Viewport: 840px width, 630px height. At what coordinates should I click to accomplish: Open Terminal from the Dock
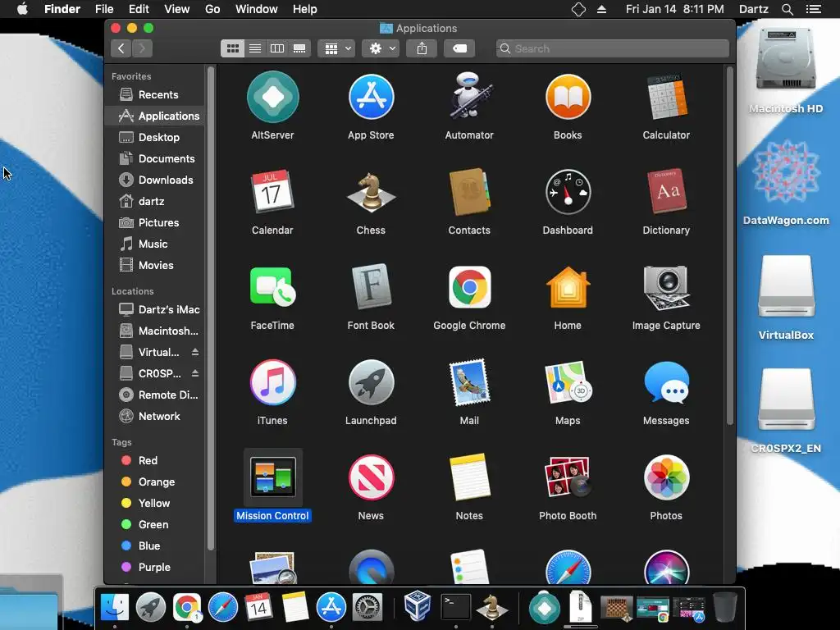[x=455, y=607]
